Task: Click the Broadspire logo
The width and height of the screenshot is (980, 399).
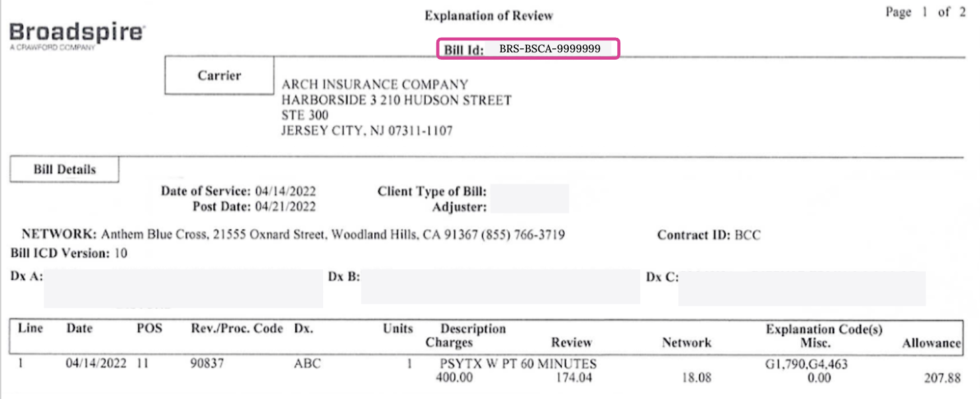Action: [x=77, y=34]
